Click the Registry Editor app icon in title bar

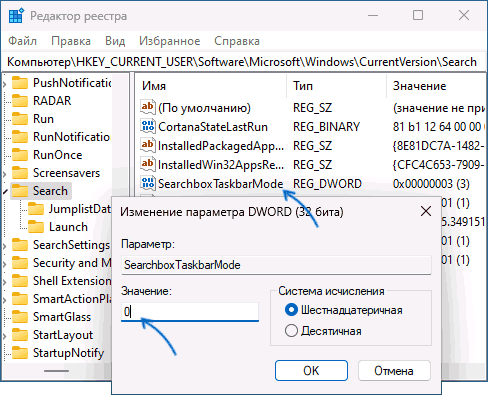16,16
